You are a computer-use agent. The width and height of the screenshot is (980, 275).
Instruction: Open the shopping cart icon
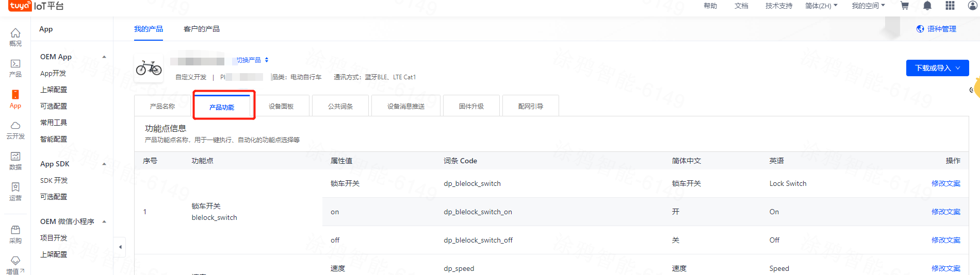[x=904, y=6]
